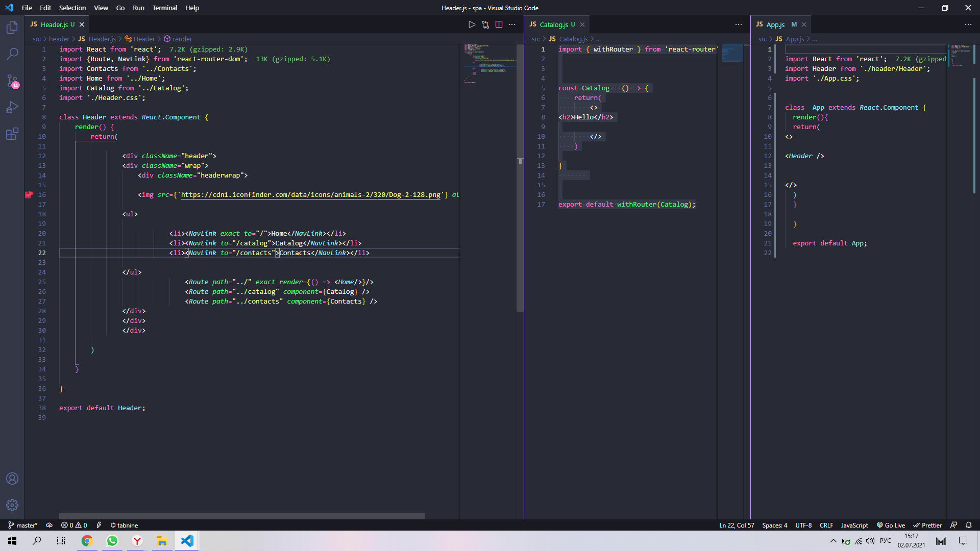This screenshot has width=980, height=551.
Task: Run the Header.js file with play icon
Action: [472, 24]
